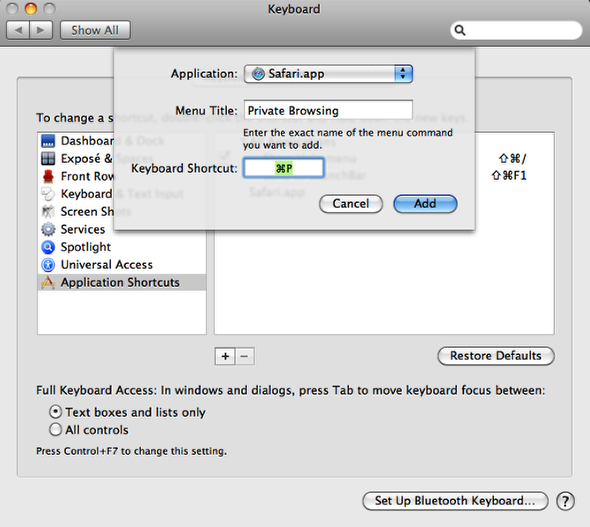Open help with the question mark button
Viewport: 590px width, 527px height.
click(565, 501)
